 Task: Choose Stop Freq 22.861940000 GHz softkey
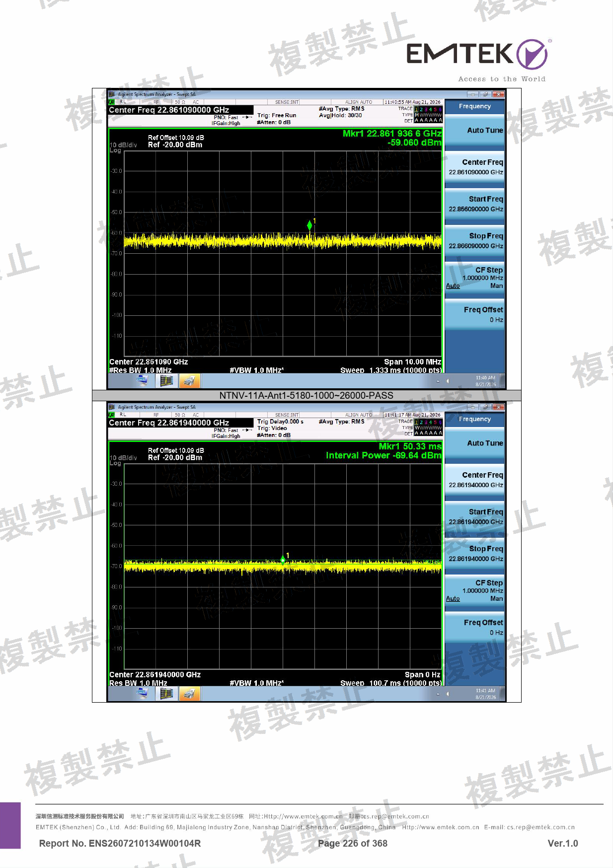(474, 553)
